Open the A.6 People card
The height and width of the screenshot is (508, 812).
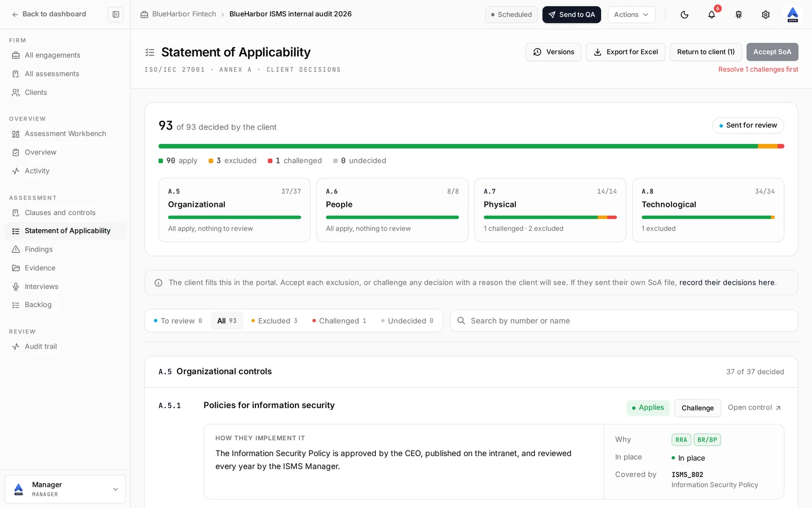tap(392, 210)
